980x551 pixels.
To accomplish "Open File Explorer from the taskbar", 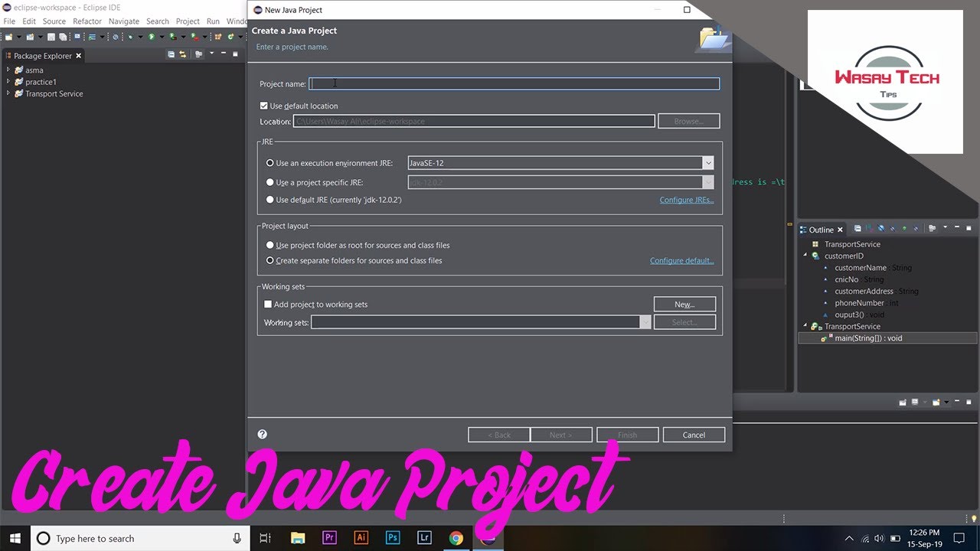I will pos(297,538).
